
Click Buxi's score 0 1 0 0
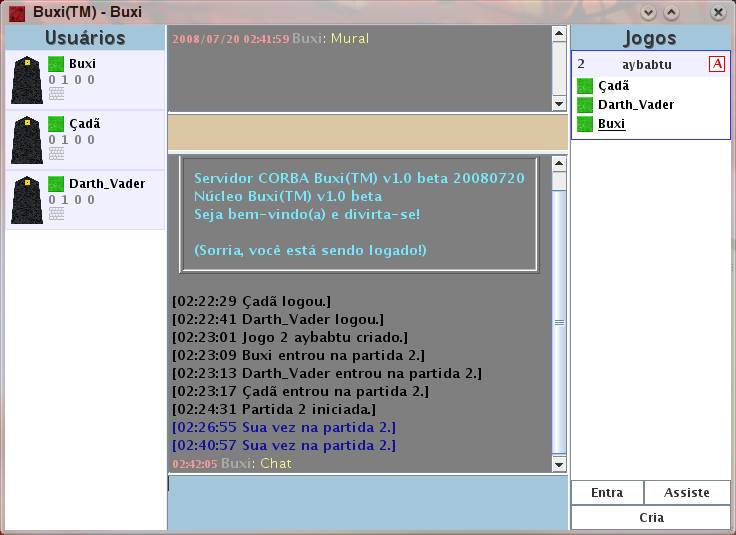tap(71, 80)
